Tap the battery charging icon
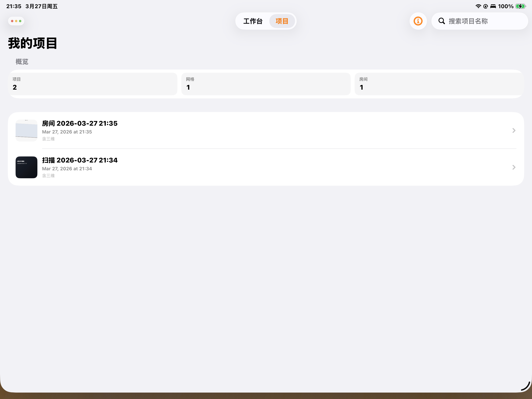Screen dimensions: 532x399 point(521,6)
